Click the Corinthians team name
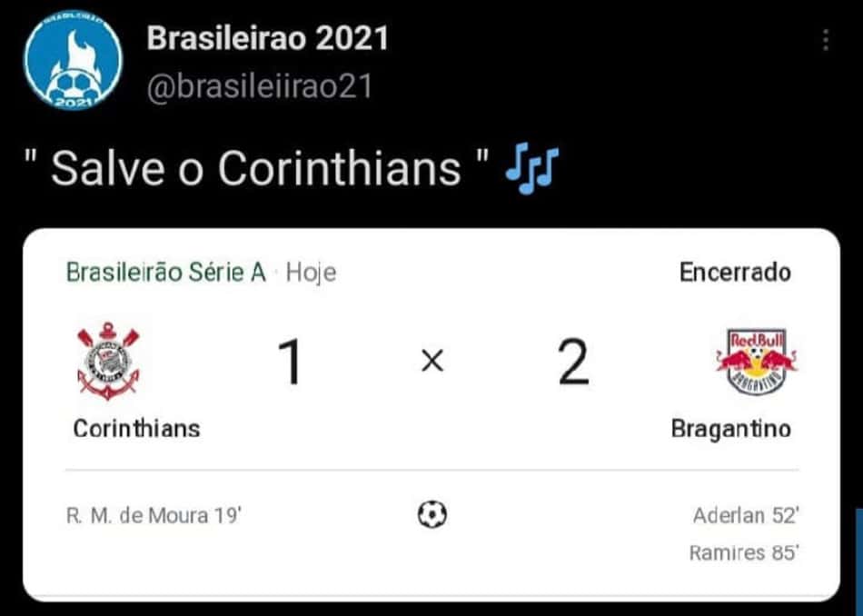Image resolution: width=863 pixels, height=616 pixels. tap(136, 428)
